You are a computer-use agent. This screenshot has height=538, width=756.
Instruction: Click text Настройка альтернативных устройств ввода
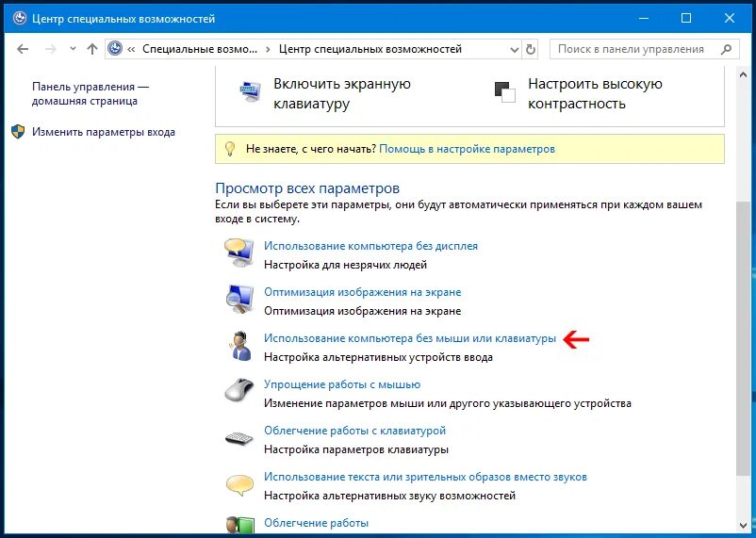pos(378,357)
